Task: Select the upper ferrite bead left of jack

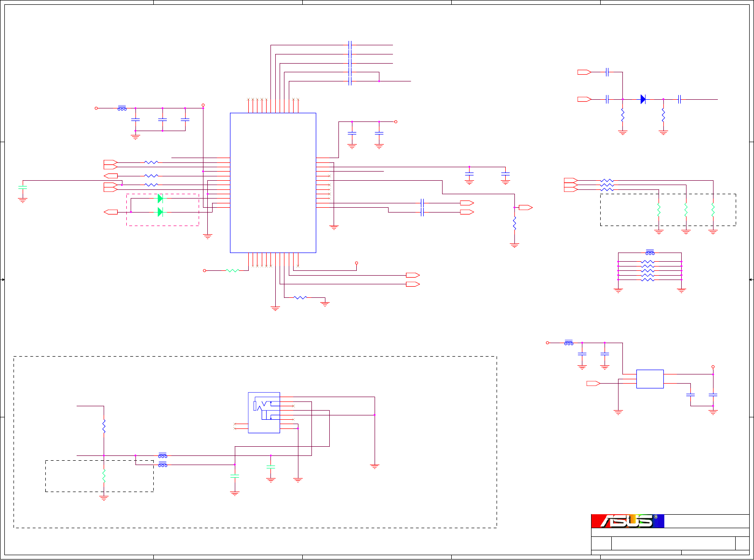Action: pyautogui.click(x=163, y=455)
